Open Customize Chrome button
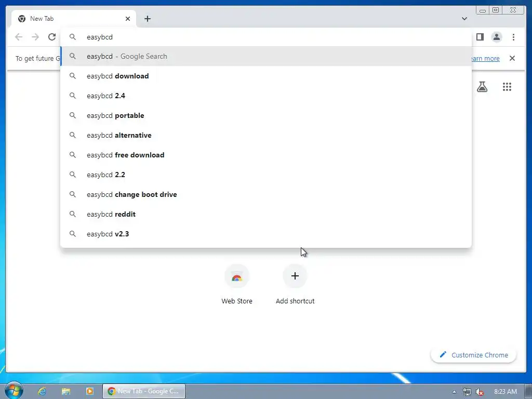 tap(474, 355)
